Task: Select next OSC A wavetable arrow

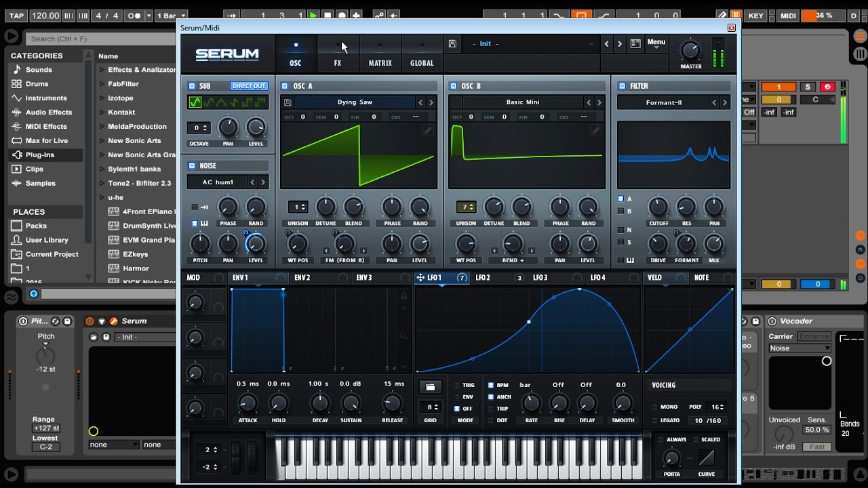Action: coord(431,102)
